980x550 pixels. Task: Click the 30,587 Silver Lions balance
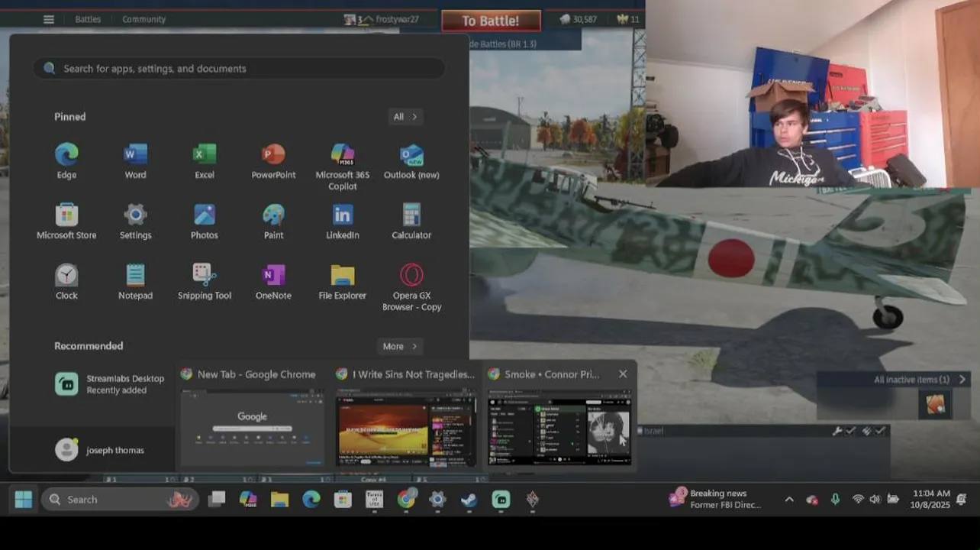tap(578, 19)
